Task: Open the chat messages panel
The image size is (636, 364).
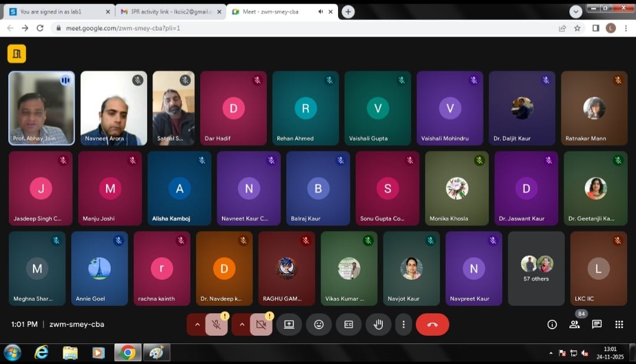Action: coord(597,325)
